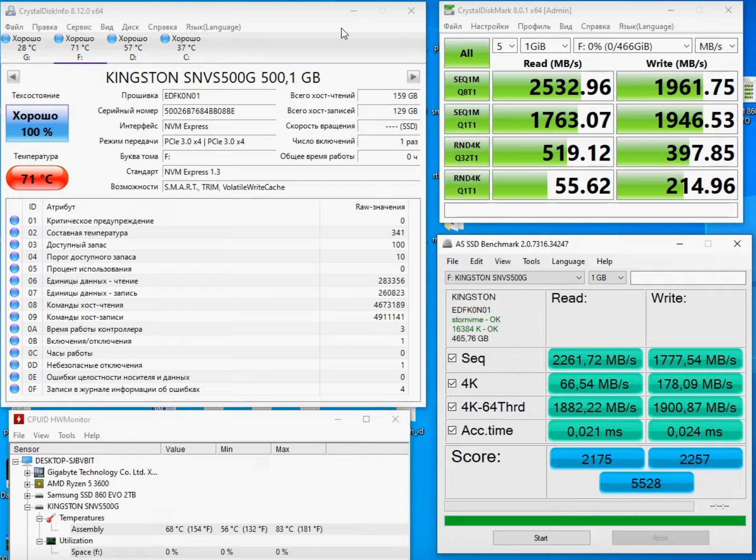Click the previous disk arrow in CrystalDiskInfo
The image size is (756, 560).
13,76
